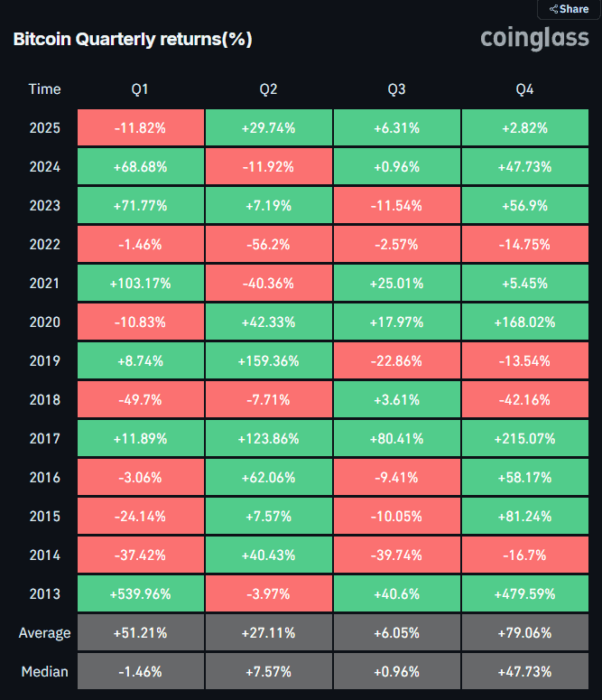The image size is (602, 700).
Task: Click the Bitcoin Quarterly returns title
Action: pos(132,40)
